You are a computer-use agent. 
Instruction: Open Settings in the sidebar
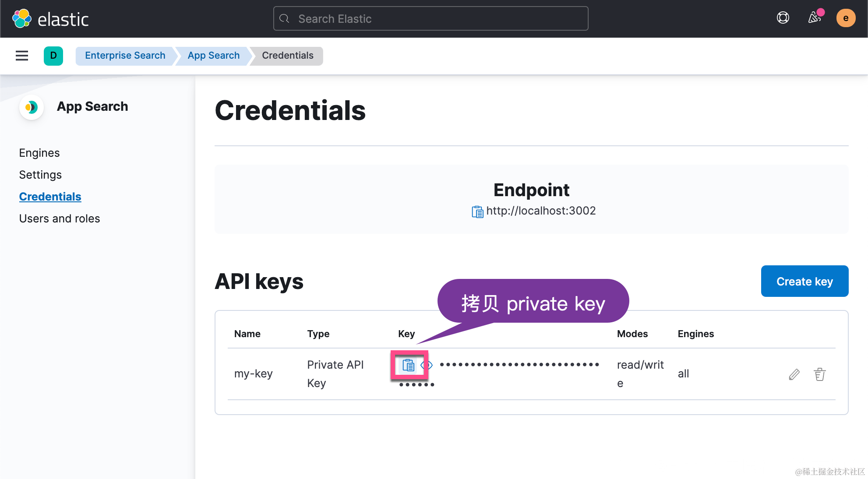click(x=40, y=175)
